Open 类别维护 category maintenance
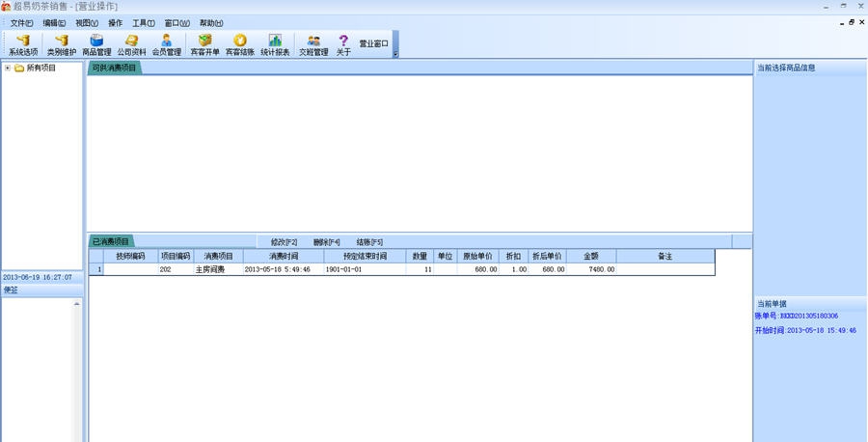The image size is (868, 442). tap(62, 44)
